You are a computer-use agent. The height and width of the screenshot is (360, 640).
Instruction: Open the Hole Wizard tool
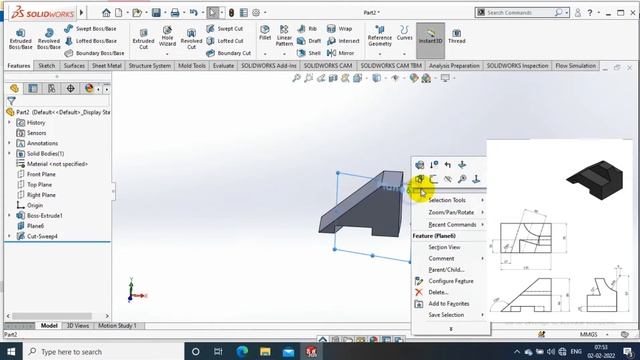(x=167, y=36)
